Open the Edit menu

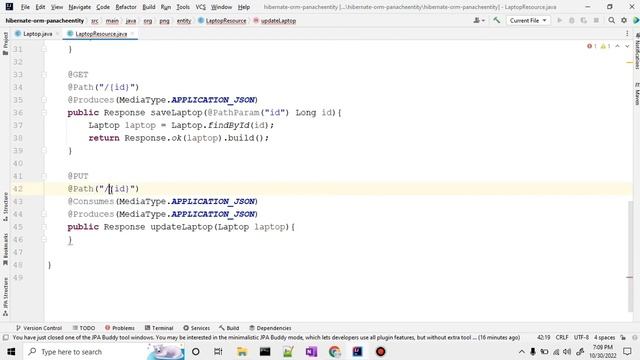(40, 7)
